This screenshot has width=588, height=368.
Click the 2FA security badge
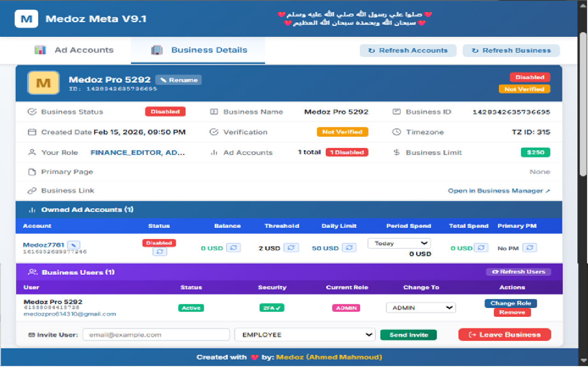(x=271, y=308)
